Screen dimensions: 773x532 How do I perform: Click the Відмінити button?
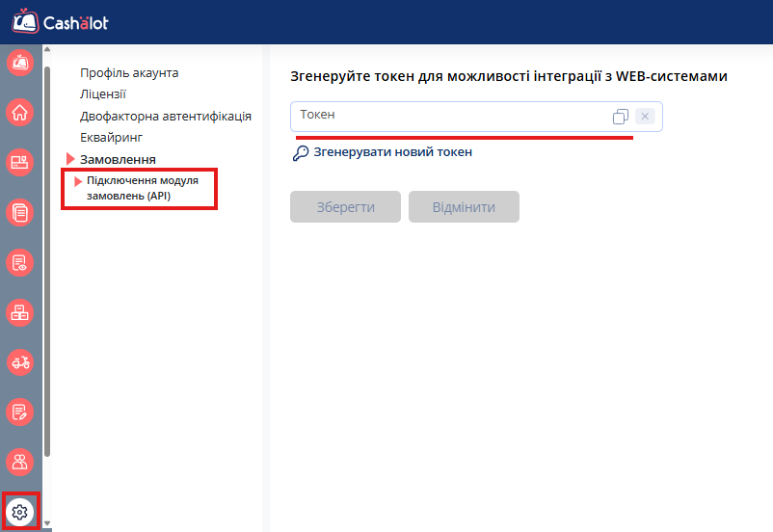click(464, 206)
